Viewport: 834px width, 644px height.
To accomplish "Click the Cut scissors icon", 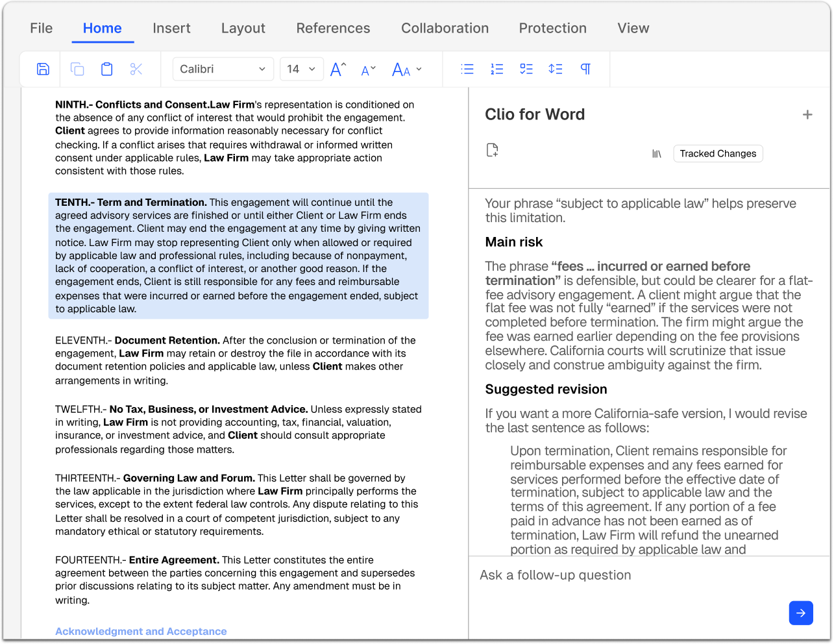I will [136, 69].
